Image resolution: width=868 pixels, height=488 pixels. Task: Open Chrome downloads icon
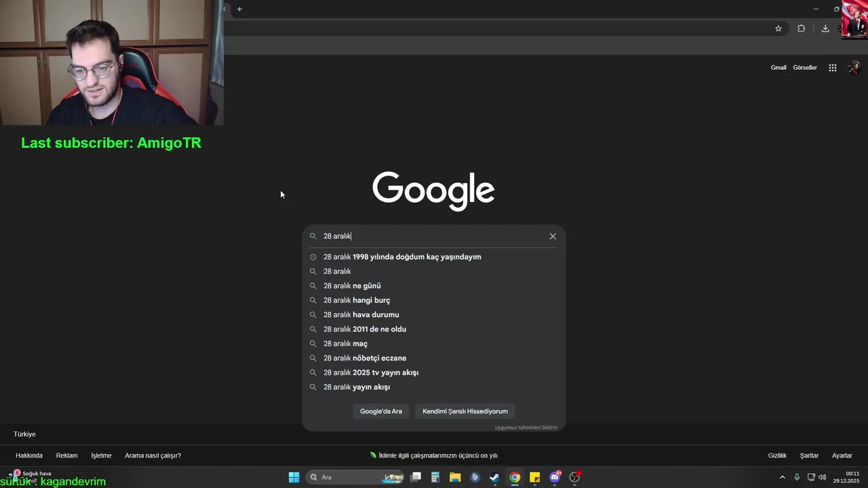pyautogui.click(x=825, y=28)
